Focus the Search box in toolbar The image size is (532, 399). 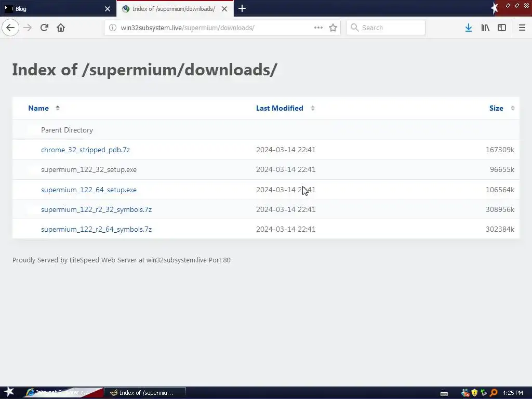pyautogui.click(x=386, y=28)
